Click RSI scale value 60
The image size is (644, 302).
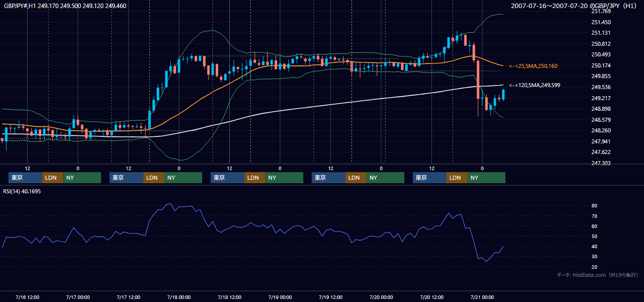tap(595, 226)
